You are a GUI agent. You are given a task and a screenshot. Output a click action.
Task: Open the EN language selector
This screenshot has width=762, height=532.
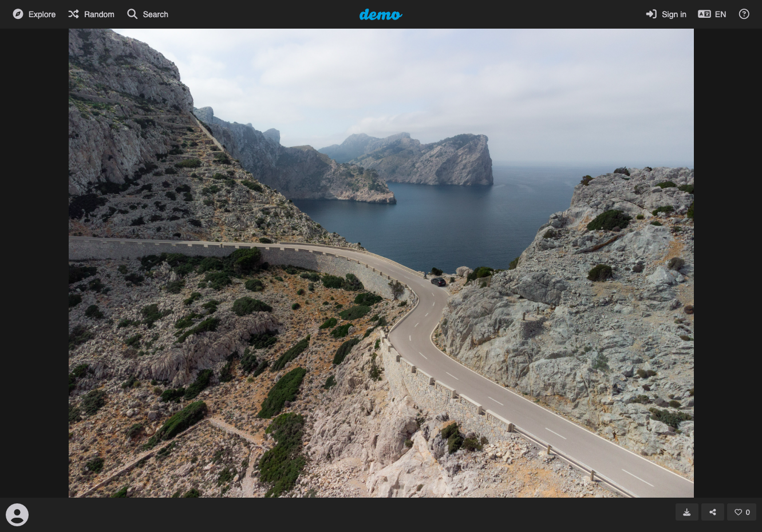[x=712, y=14]
